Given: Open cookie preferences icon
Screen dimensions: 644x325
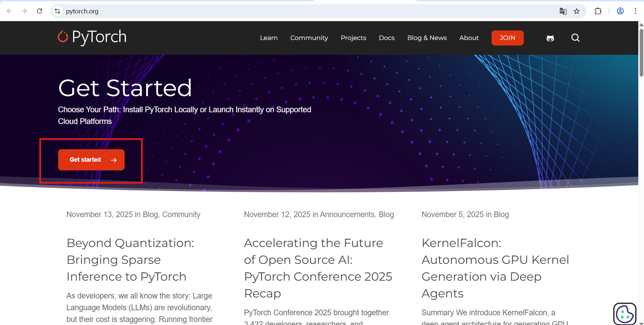Looking at the screenshot, I should (625, 314).
